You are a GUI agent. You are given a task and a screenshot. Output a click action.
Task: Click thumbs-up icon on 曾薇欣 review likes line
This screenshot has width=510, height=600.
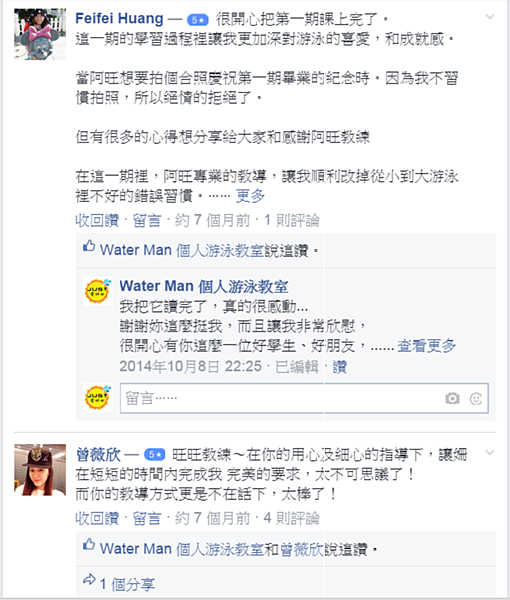pos(89,544)
